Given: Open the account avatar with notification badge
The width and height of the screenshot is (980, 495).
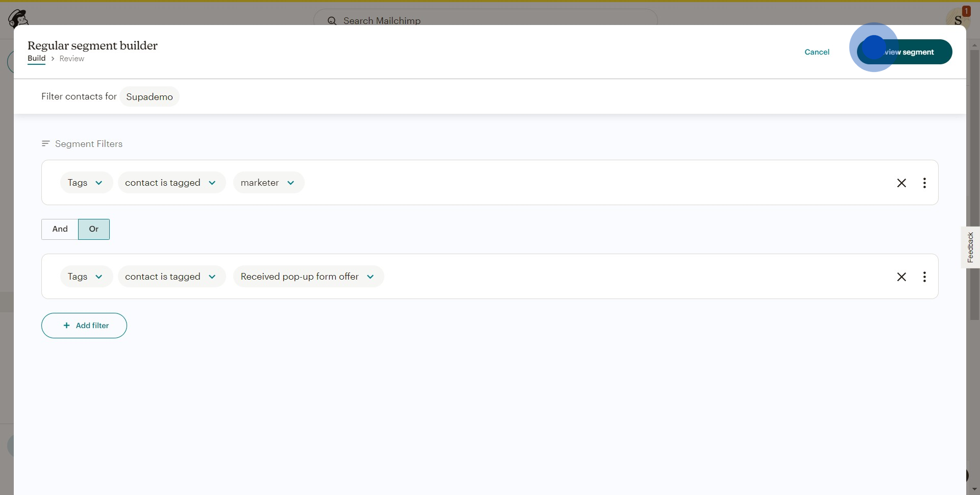Looking at the screenshot, I should [958, 18].
